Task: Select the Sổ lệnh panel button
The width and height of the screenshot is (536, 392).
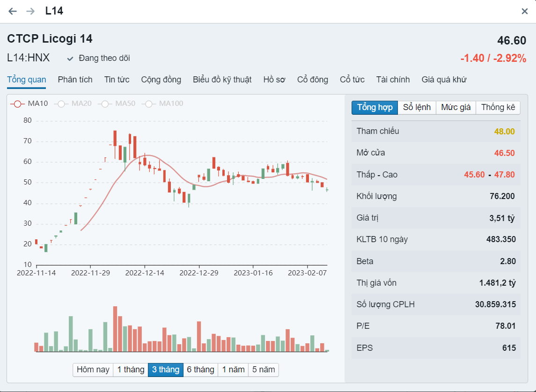Action: [x=417, y=107]
